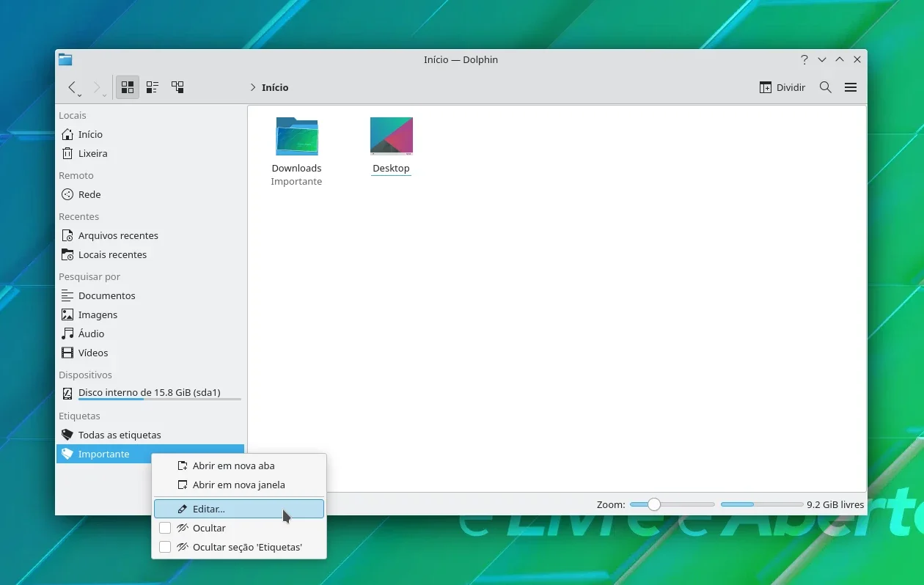Viewport: 924px width, 585px height.
Task: Search for Documentos in sidebar
Action: tap(150, 295)
